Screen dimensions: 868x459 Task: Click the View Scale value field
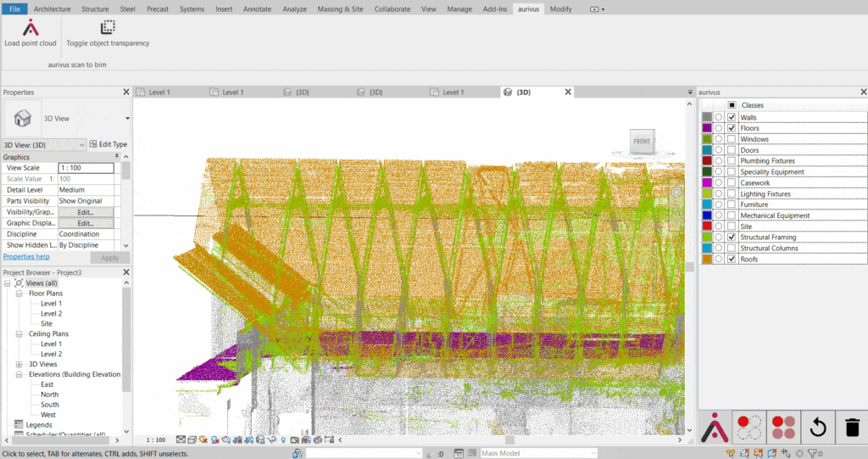86,167
